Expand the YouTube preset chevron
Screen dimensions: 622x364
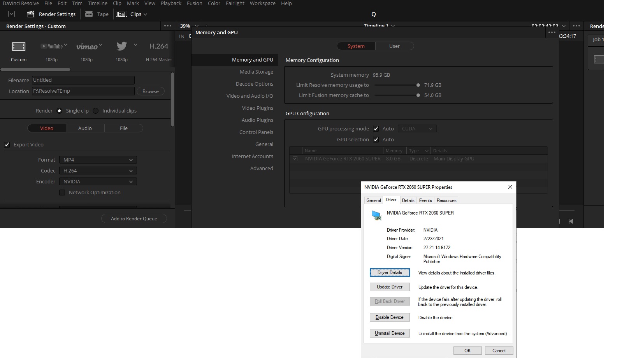(x=66, y=45)
